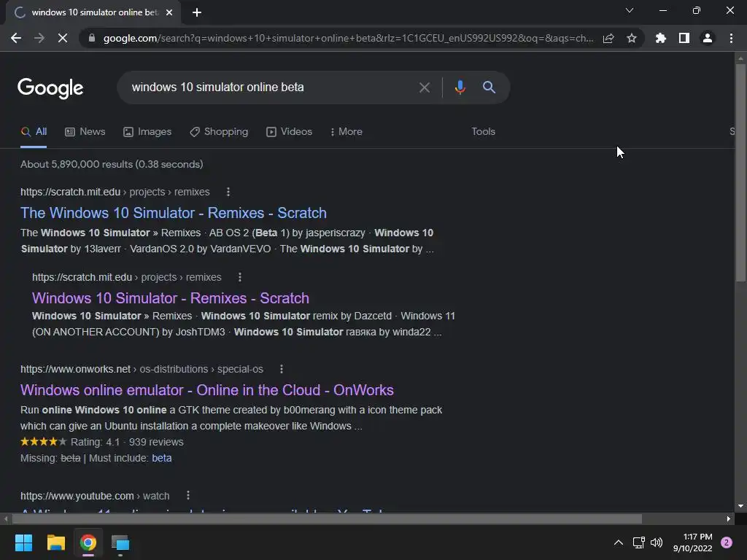Submit search with the magnifier icon
The width and height of the screenshot is (747, 560).
point(489,87)
